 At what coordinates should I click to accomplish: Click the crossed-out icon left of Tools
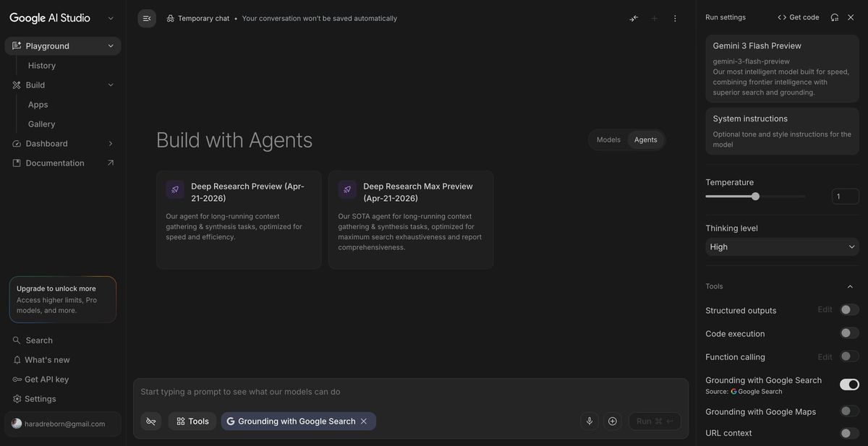click(150, 421)
